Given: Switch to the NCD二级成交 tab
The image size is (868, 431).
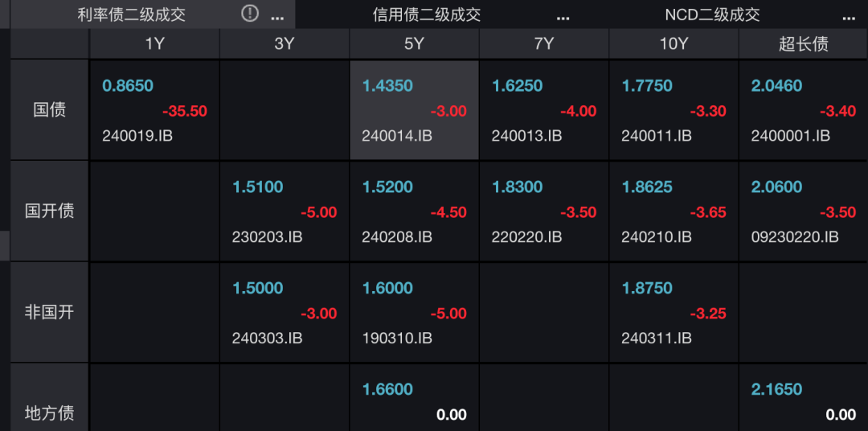Looking at the screenshot, I should [x=712, y=14].
